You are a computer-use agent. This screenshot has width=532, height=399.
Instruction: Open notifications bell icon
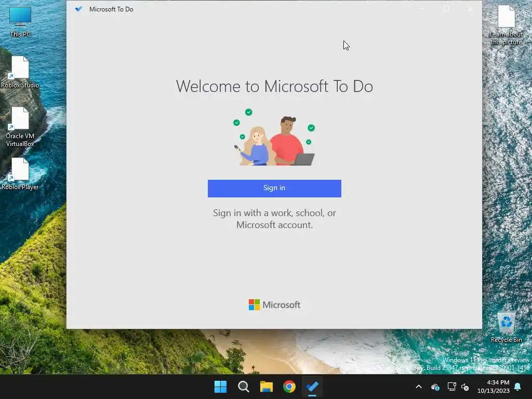517,387
